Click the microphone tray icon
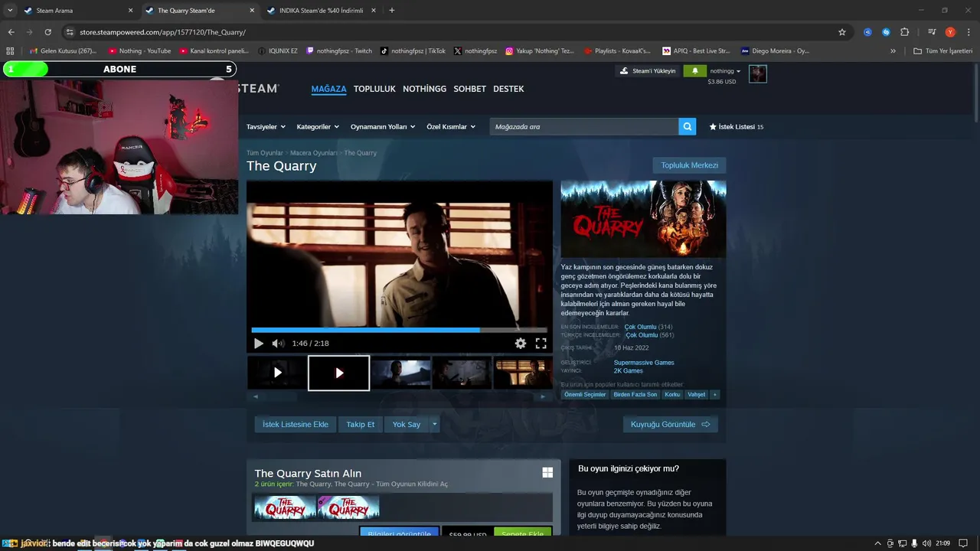The height and width of the screenshot is (551, 980). click(914, 543)
